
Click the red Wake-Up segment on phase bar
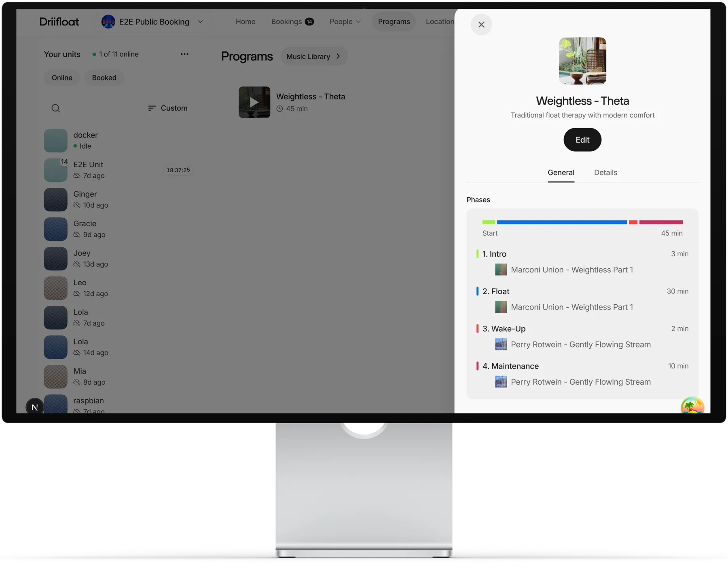pyautogui.click(x=633, y=222)
